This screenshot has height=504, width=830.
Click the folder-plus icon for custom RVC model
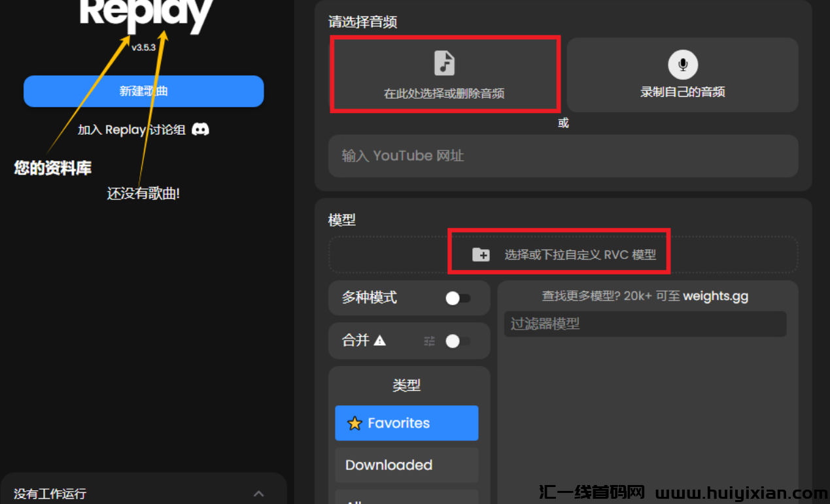(481, 255)
